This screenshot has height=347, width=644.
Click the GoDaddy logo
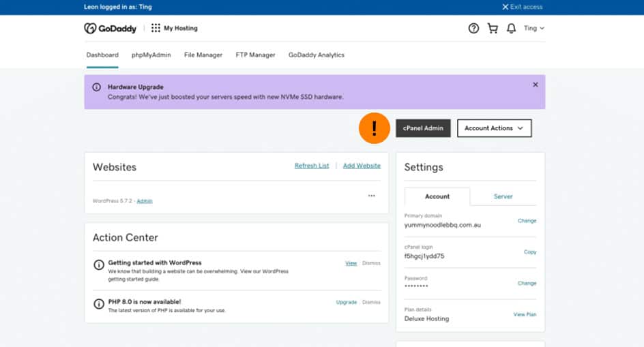click(x=110, y=29)
